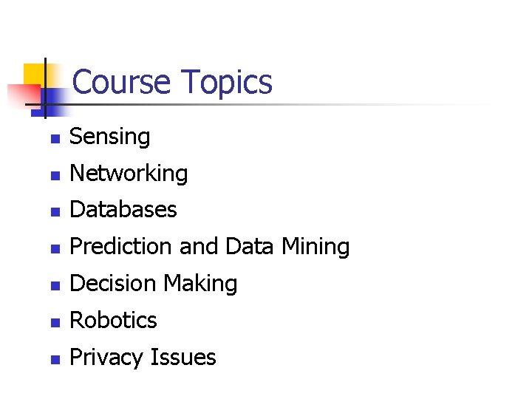Click the yellow square in the title decoration
The image size is (532, 399).
coord(33,74)
